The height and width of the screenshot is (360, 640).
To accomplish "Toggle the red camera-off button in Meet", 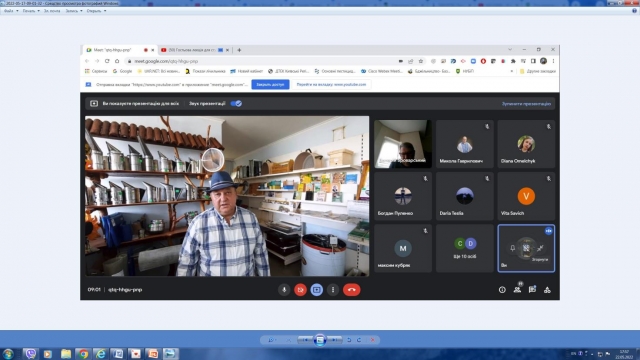I will (300, 290).
